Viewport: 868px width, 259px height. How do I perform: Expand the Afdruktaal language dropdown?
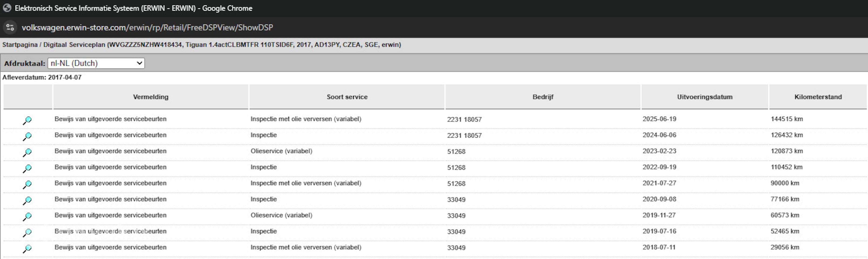pos(96,63)
